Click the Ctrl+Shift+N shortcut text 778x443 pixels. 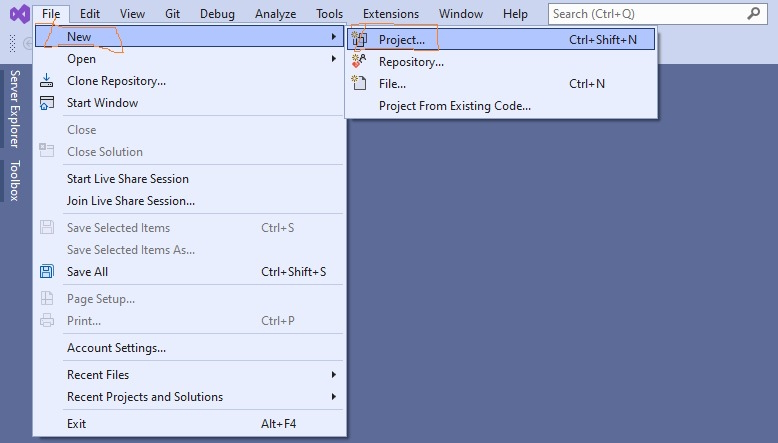pyautogui.click(x=603, y=40)
